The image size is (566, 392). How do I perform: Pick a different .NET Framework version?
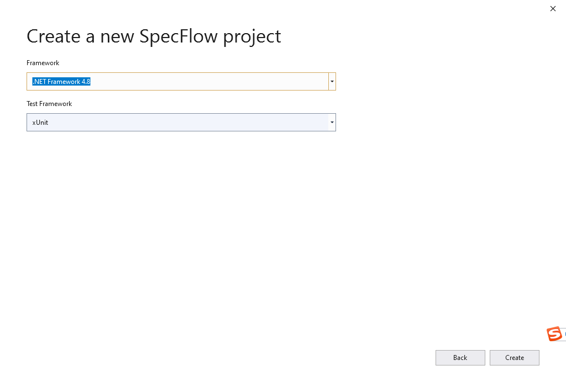click(332, 81)
